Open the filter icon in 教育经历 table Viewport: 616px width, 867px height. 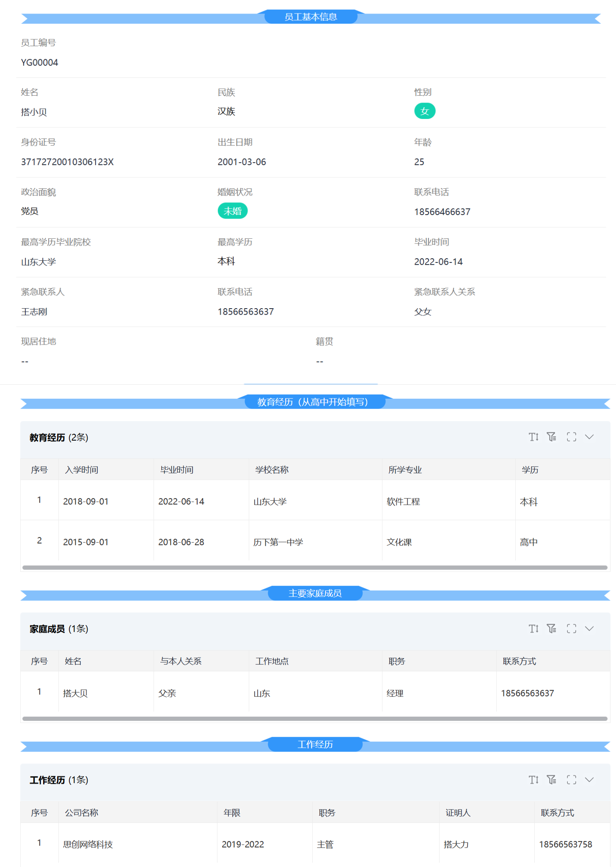(552, 437)
